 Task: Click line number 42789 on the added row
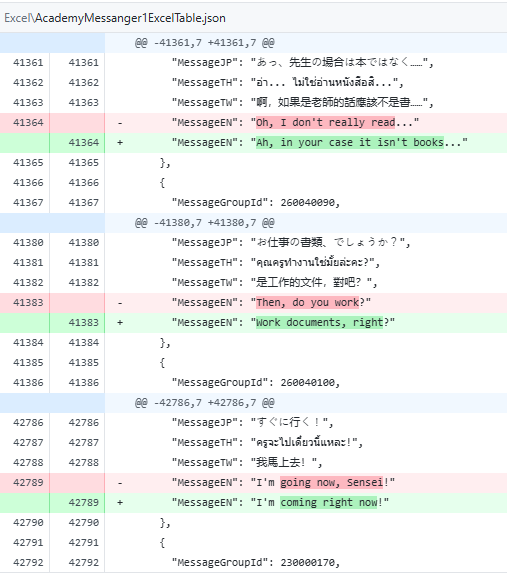pos(83,502)
